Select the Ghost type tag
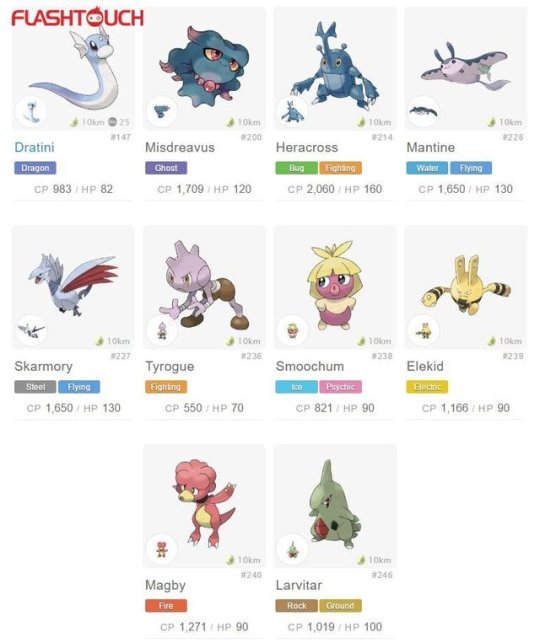540x643 pixels. pyautogui.click(x=166, y=168)
